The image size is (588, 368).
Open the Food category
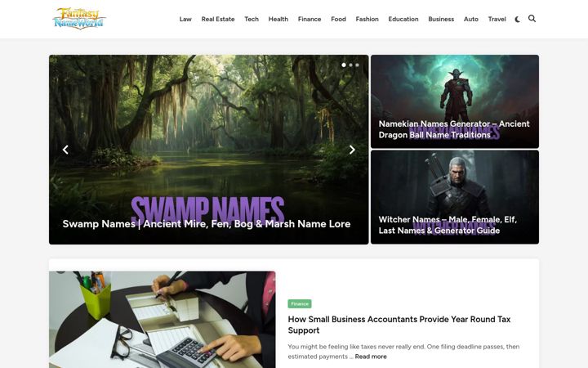point(338,19)
